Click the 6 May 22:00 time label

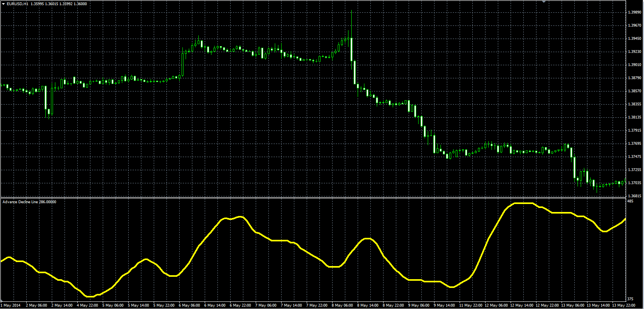coord(241,306)
